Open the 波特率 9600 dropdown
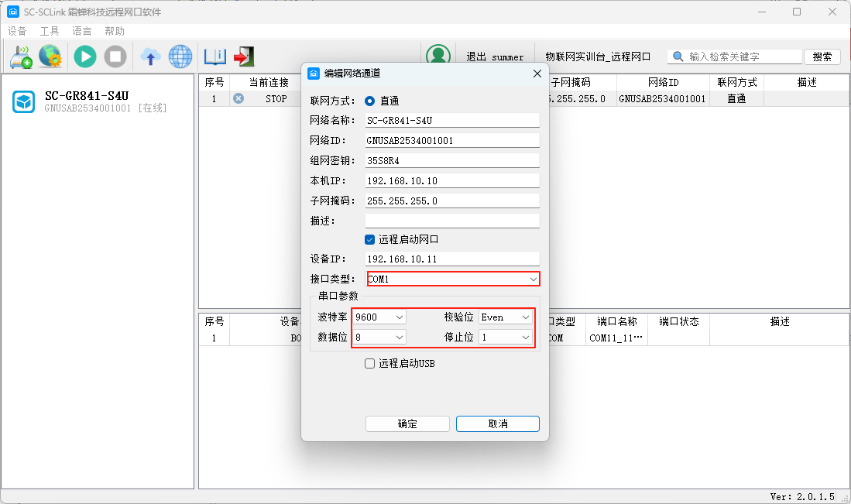This screenshot has height=504, width=851. tap(400, 317)
